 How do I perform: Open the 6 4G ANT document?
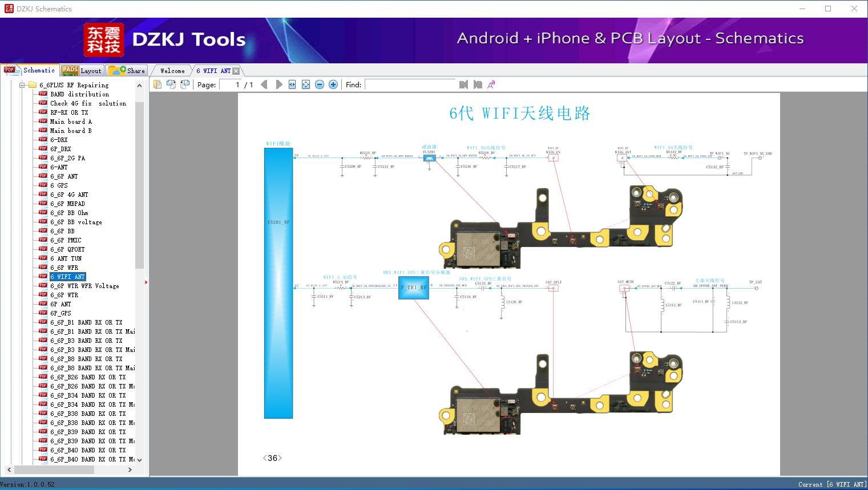tap(69, 195)
